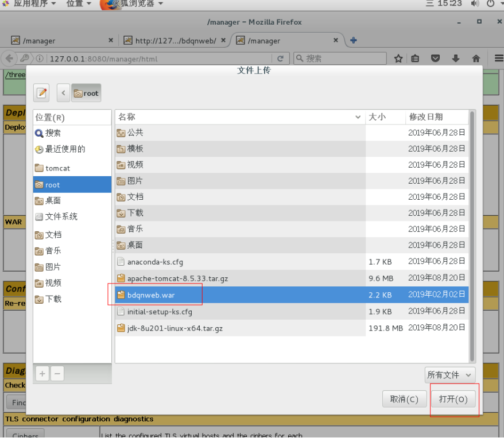Image resolution: width=504 pixels, height=438 pixels.
Task: Click the 名称 column header dropdown arrow
Action: (359, 117)
